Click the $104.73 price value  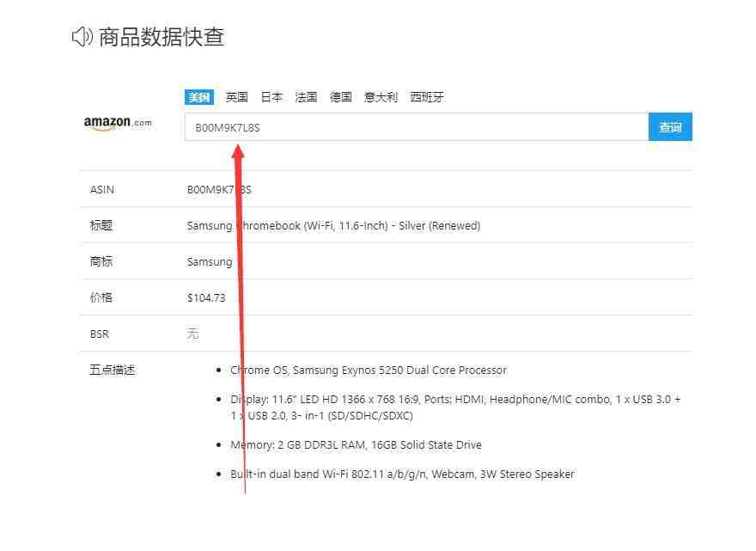[206, 297]
